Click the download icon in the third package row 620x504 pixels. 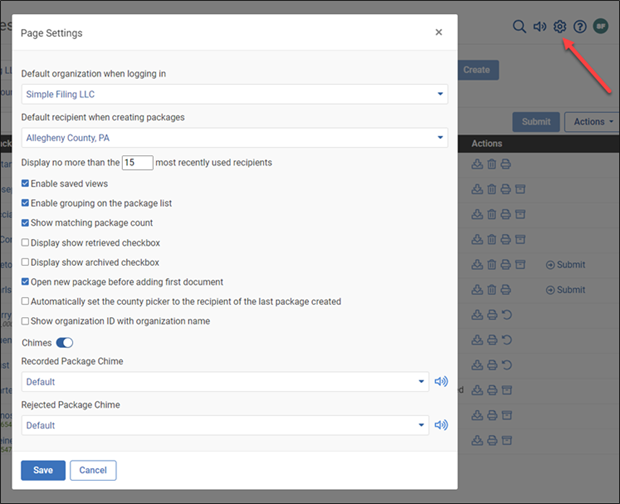pyautogui.click(x=477, y=214)
